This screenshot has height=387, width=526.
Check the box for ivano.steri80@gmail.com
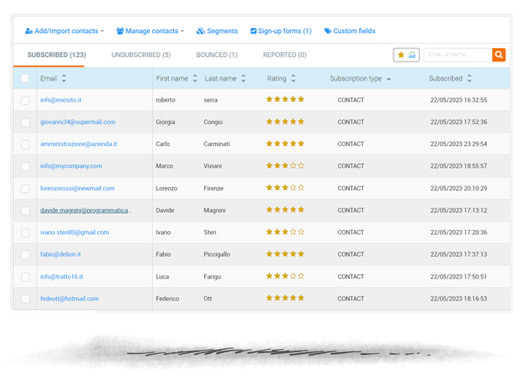tap(25, 233)
